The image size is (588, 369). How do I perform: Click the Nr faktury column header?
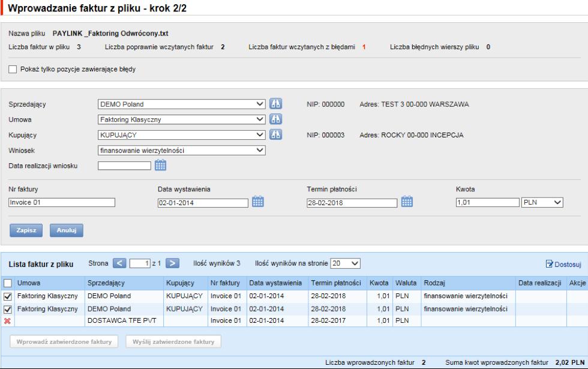pyautogui.click(x=225, y=283)
